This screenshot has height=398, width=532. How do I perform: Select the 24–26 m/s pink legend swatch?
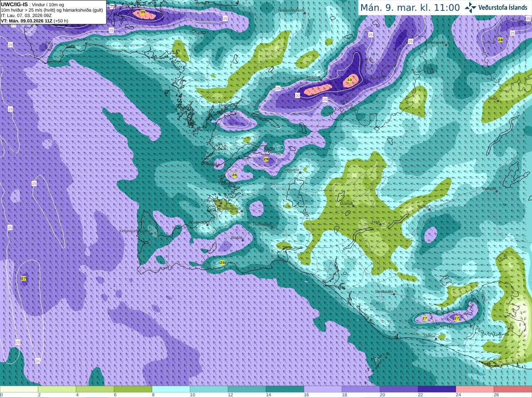[475, 389]
